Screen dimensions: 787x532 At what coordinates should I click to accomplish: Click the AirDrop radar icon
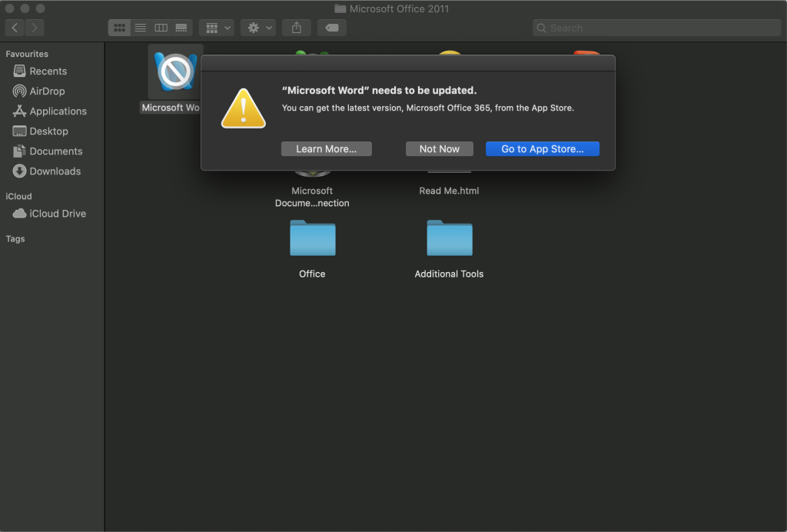19,91
